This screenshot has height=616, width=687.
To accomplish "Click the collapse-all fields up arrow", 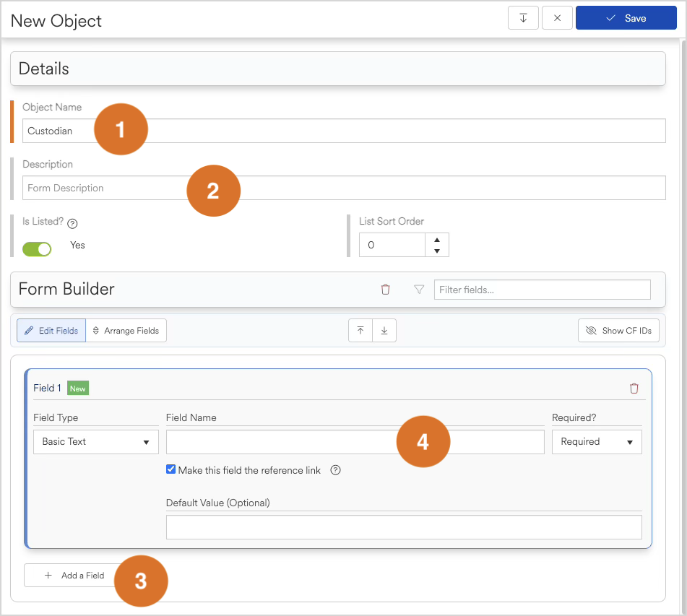I will [360, 330].
